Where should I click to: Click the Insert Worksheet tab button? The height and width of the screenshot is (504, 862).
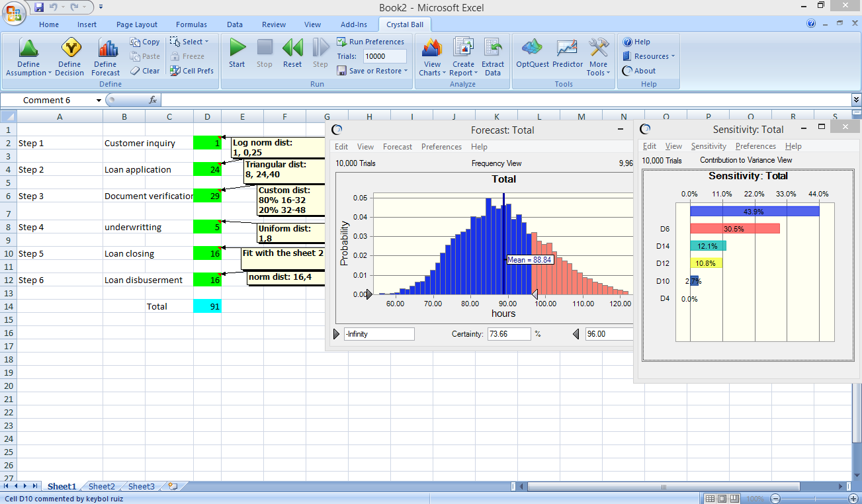point(173,486)
